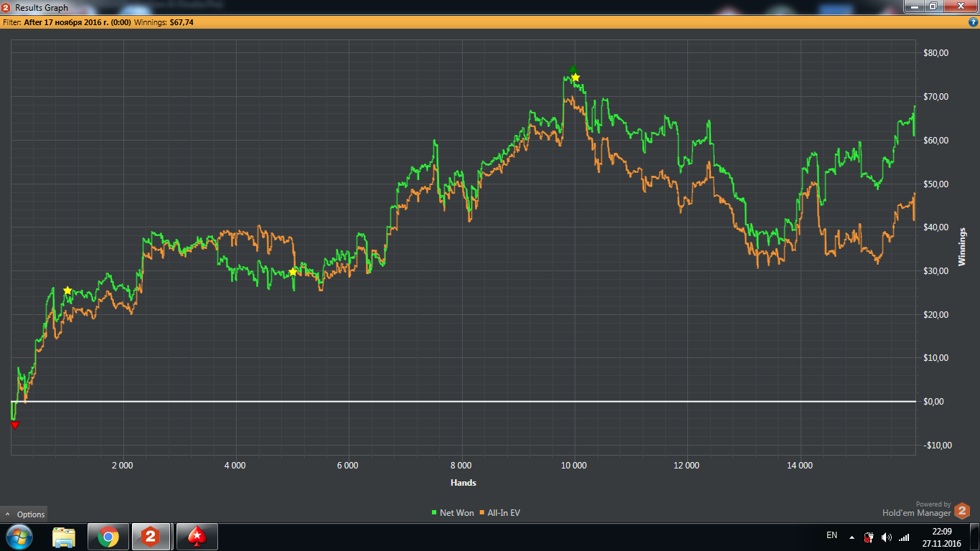Click the Winnings: $67,74 value in header
The width and height of the screenshot is (980, 551).
click(164, 22)
